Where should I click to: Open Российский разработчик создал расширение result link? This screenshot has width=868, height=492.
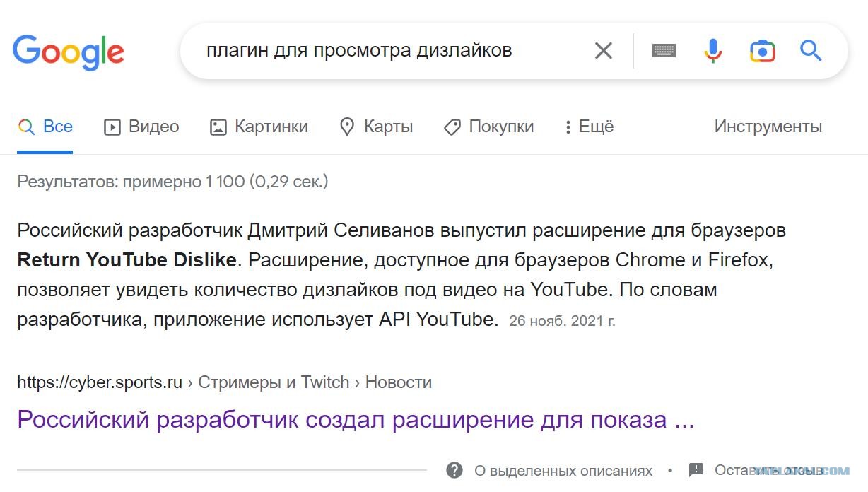(356, 420)
